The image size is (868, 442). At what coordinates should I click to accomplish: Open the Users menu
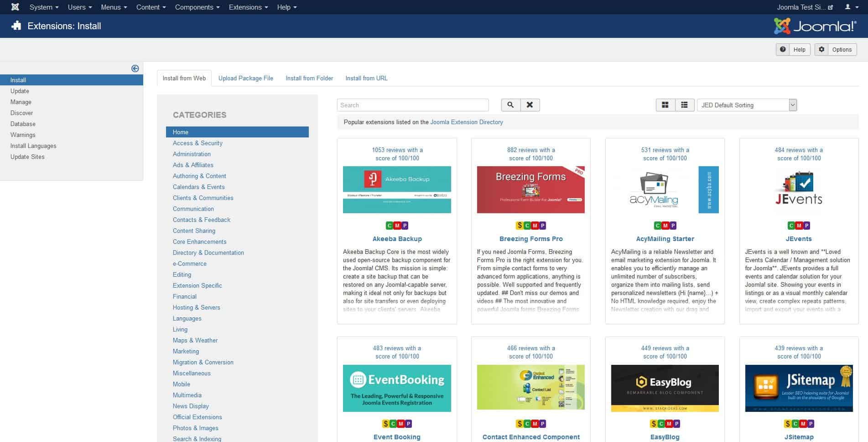(80, 7)
